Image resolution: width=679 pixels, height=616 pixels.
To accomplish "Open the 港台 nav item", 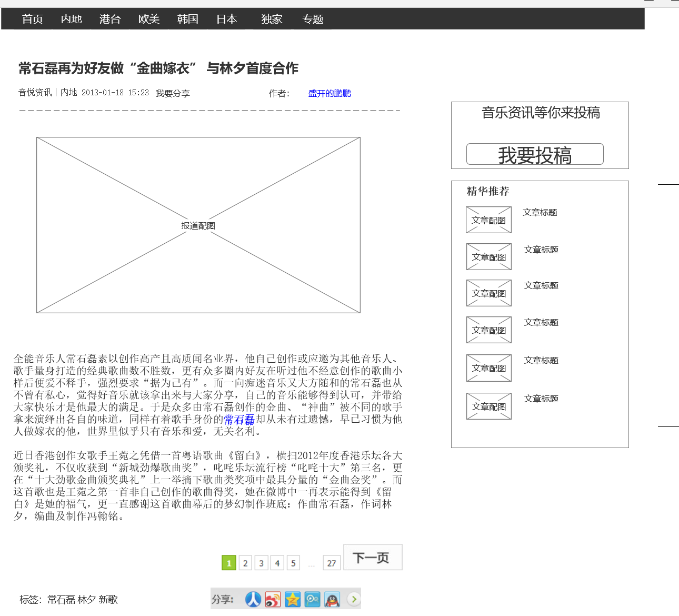I will (110, 19).
